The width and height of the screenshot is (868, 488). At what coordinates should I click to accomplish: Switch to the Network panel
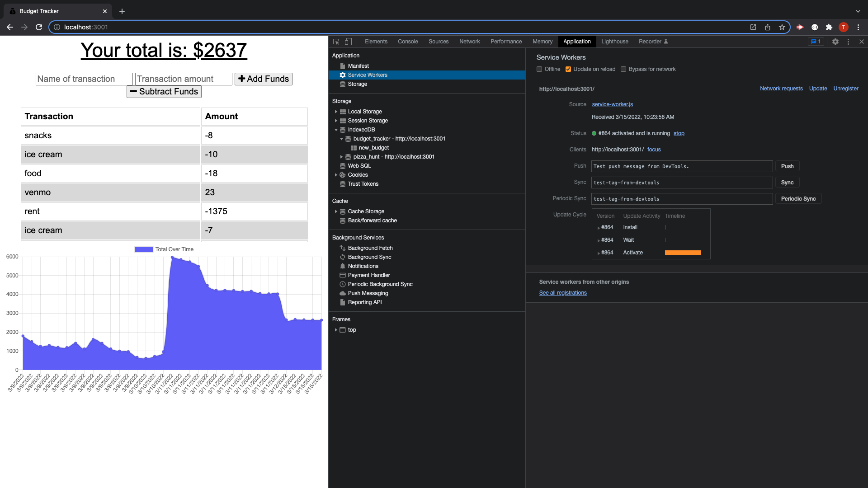tap(469, 41)
